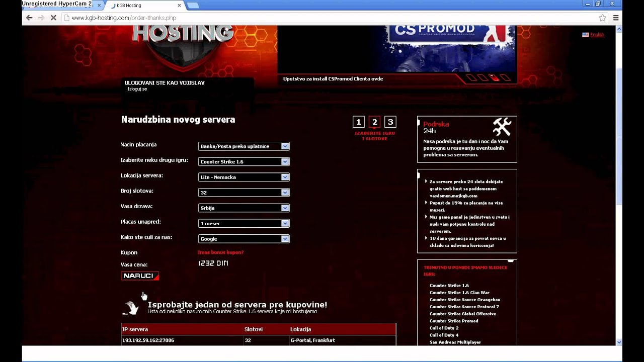644x362 pixels.
Task: Click Call of Duty 4 entry
Action: tap(444, 335)
